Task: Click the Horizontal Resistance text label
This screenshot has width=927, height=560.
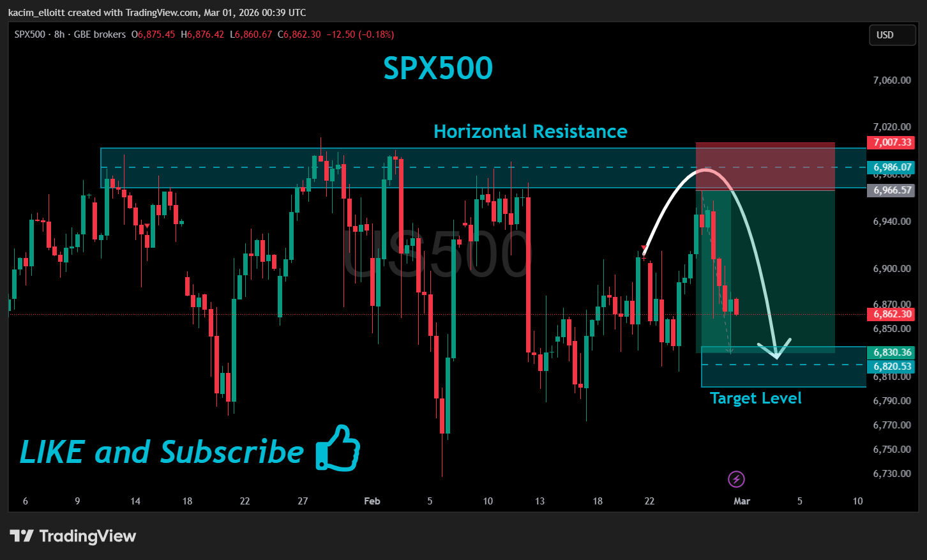Action: pos(531,132)
